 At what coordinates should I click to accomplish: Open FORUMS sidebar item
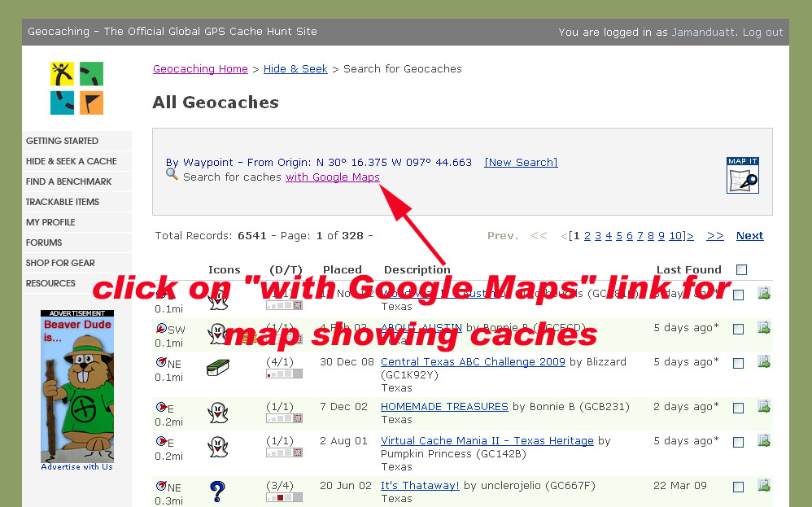(76, 243)
